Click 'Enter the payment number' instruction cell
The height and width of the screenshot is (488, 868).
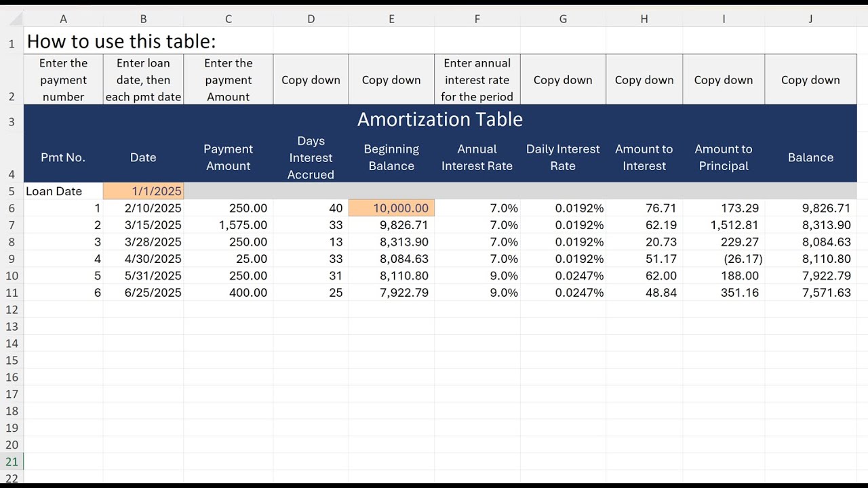click(x=63, y=80)
